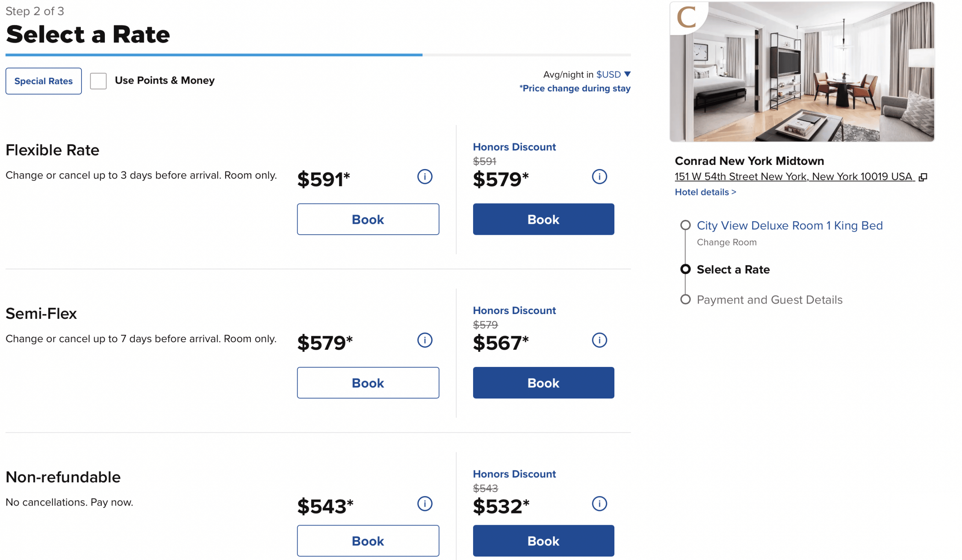Book the standard Semi-Flex rate at $579

(x=368, y=383)
